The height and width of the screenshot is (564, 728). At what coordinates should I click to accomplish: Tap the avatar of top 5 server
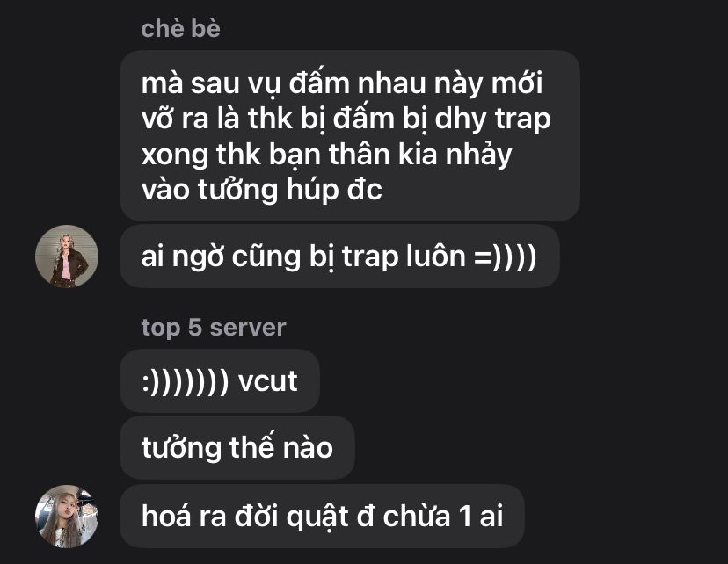(x=67, y=517)
